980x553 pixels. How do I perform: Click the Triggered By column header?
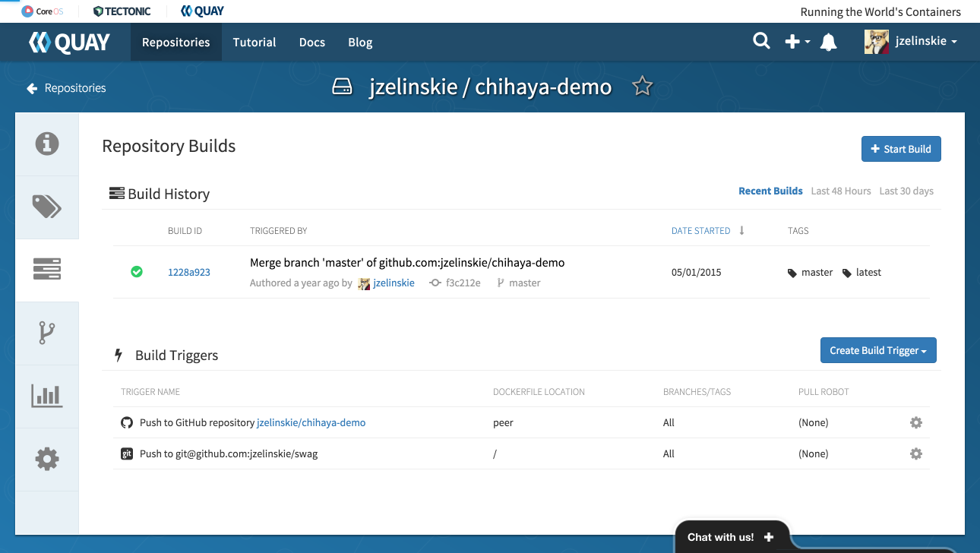[x=278, y=231]
